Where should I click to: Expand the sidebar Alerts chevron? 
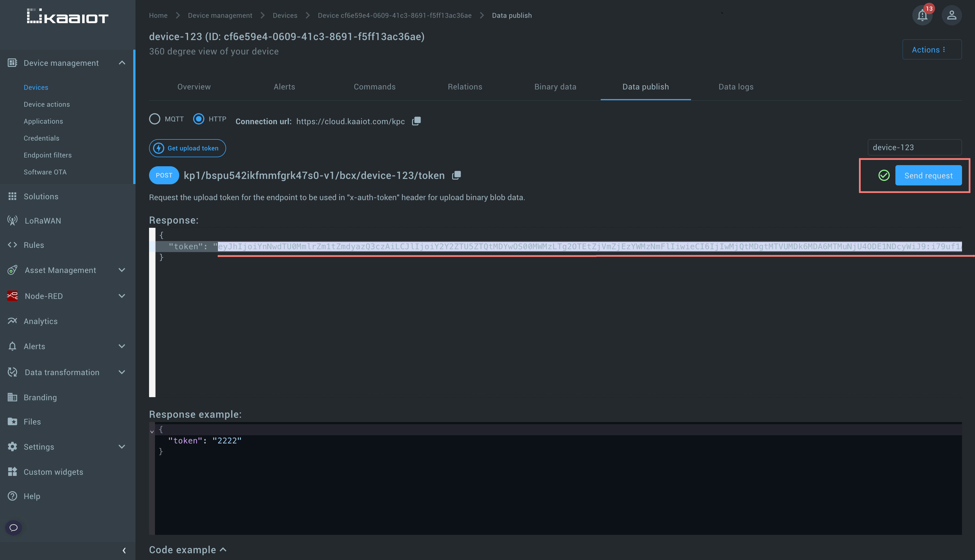[122, 346]
